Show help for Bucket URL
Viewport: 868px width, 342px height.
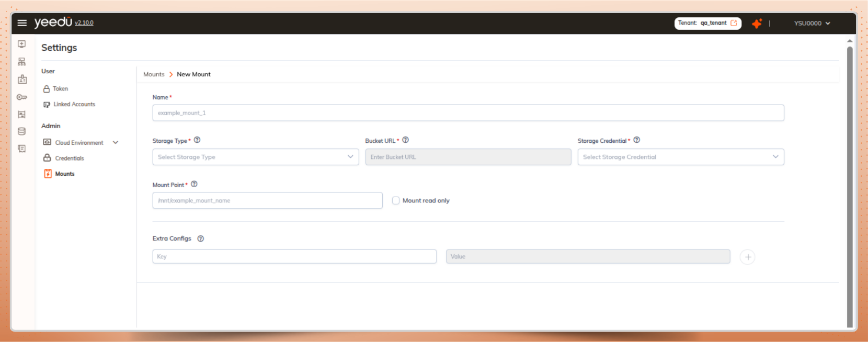point(406,140)
